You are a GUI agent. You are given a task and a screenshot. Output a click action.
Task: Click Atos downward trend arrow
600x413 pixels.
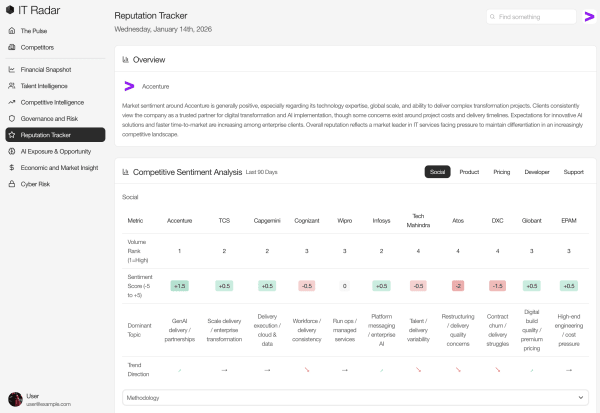coord(458,370)
